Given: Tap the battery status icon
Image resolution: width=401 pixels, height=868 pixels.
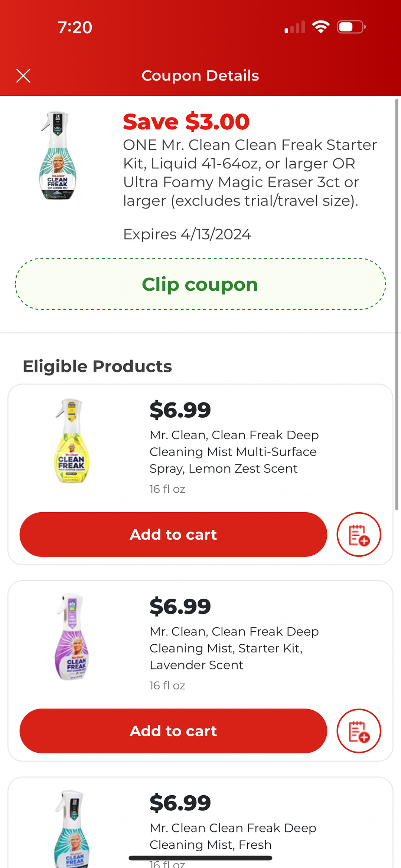Looking at the screenshot, I should pyautogui.click(x=351, y=27).
